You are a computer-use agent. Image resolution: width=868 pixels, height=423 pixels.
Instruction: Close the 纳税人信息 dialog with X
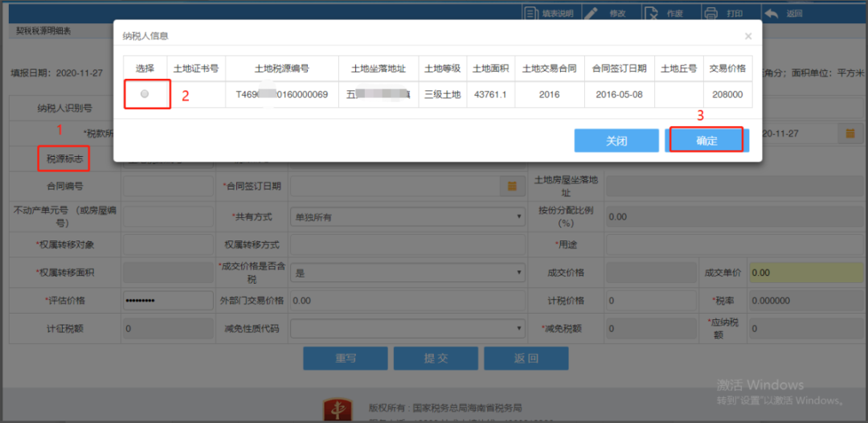click(748, 36)
